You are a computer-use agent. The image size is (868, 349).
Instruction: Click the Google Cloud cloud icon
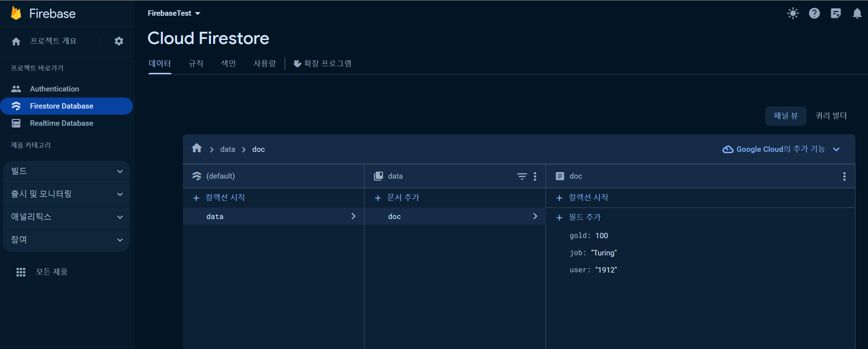pos(728,149)
